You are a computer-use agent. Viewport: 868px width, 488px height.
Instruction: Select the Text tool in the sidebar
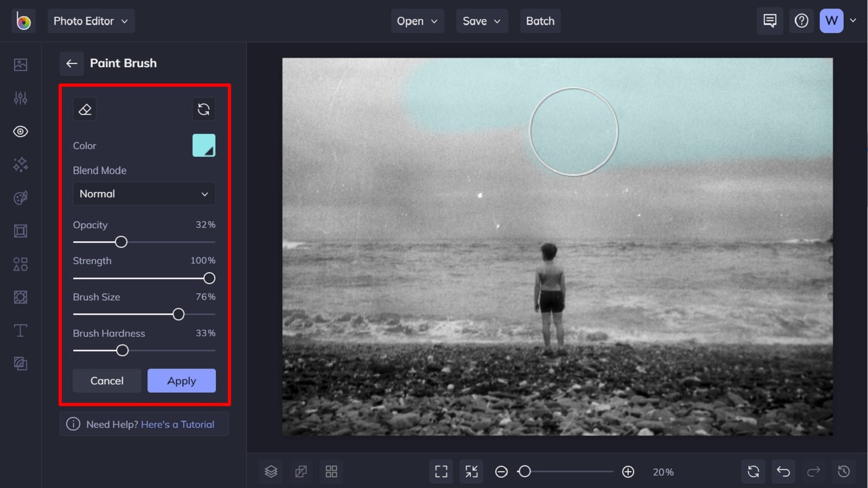click(20, 330)
